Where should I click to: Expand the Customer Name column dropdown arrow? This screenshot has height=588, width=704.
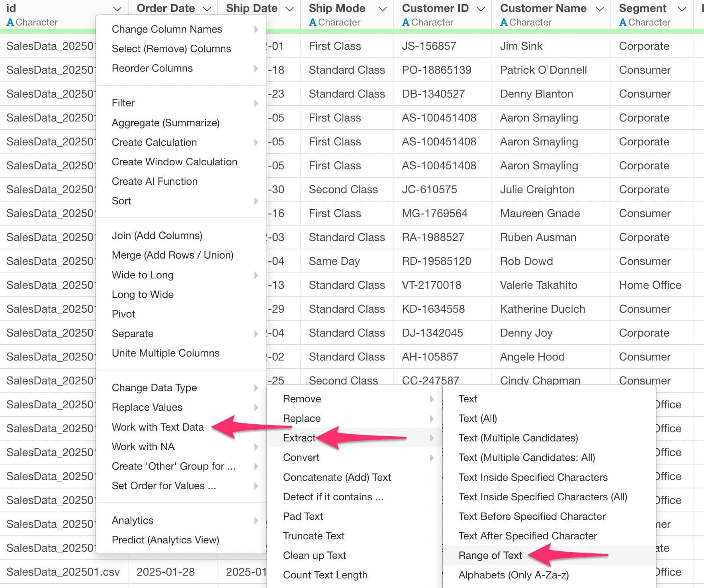(x=599, y=9)
